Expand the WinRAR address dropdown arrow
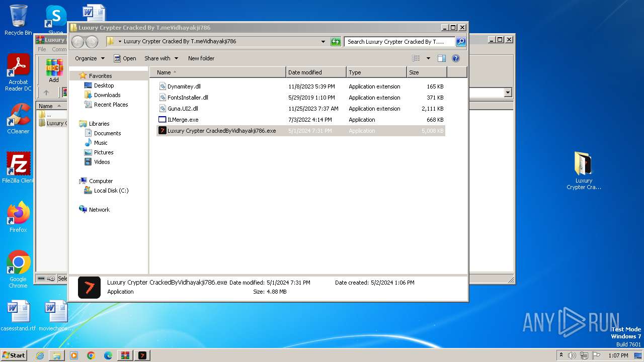644x362 pixels. (x=508, y=93)
